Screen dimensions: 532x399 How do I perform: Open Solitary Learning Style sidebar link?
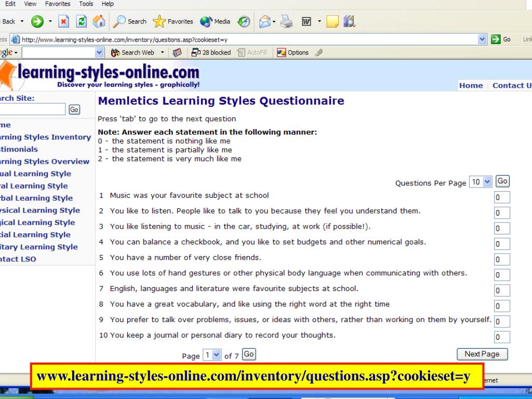(38, 247)
